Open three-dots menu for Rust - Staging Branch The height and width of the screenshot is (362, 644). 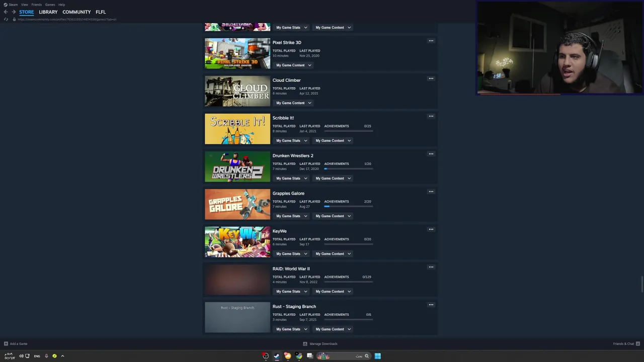coord(431,305)
